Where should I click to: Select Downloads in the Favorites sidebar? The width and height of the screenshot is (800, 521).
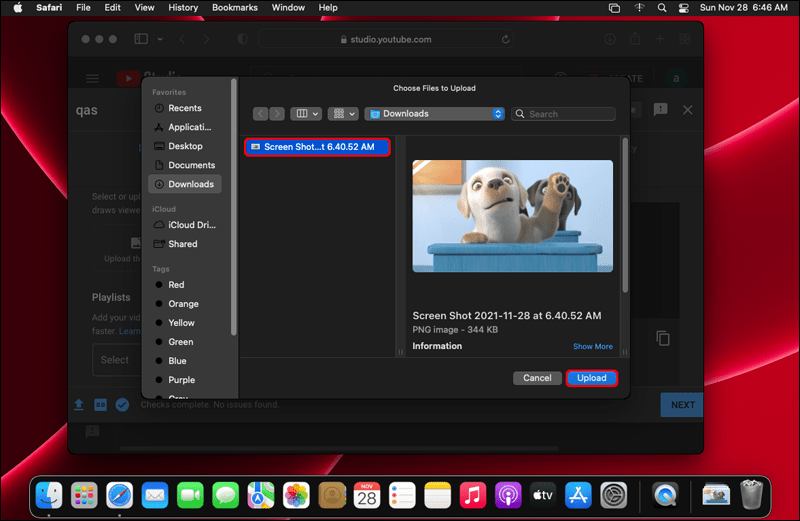(x=184, y=184)
